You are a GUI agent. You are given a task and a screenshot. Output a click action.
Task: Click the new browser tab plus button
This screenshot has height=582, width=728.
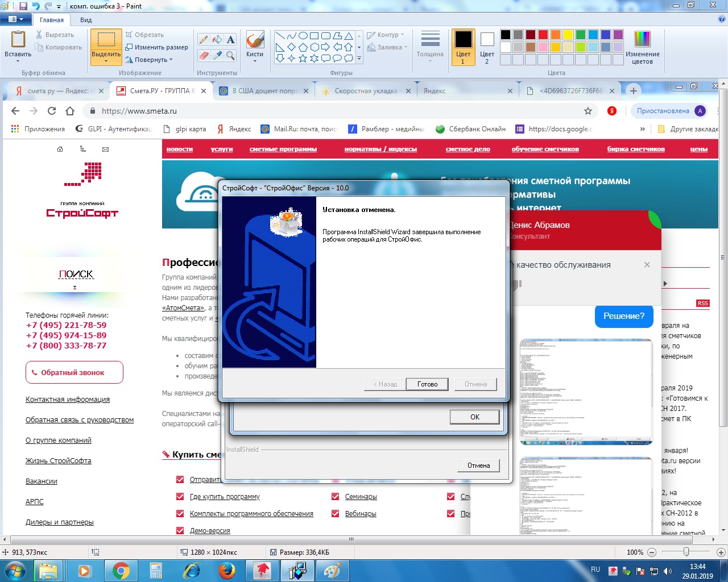point(633,91)
